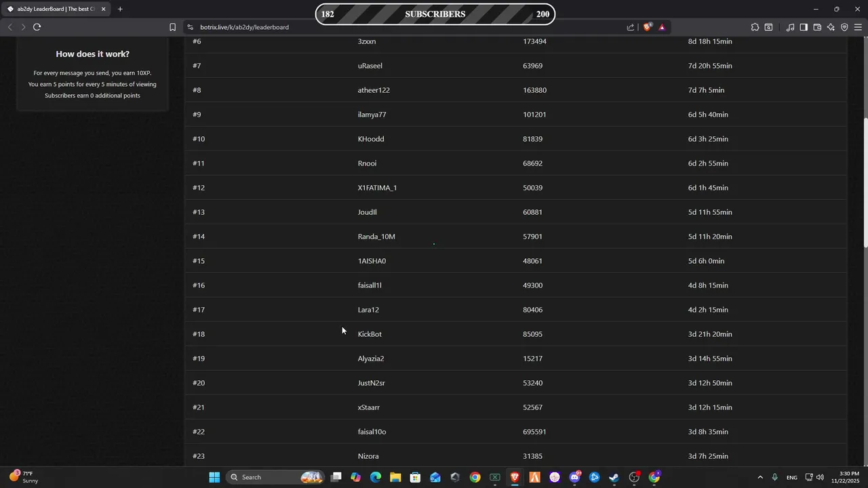
Task: Share this page via address bar icon
Action: click(x=631, y=27)
